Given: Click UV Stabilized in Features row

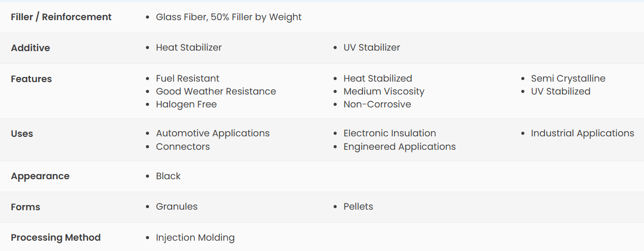Looking at the screenshot, I should (561, 91).
